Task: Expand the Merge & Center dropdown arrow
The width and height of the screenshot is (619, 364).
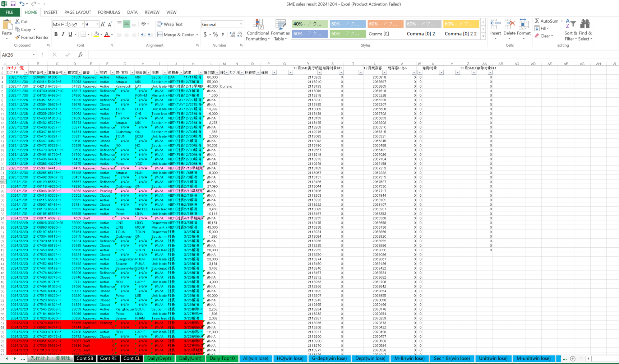Action: click(198, 35)
